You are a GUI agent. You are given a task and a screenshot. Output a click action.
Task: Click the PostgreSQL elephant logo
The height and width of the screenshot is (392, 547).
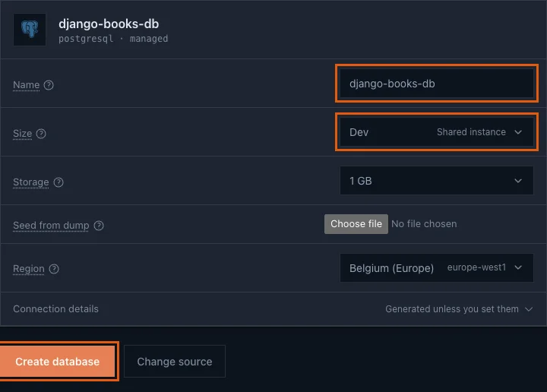point(30,30)
